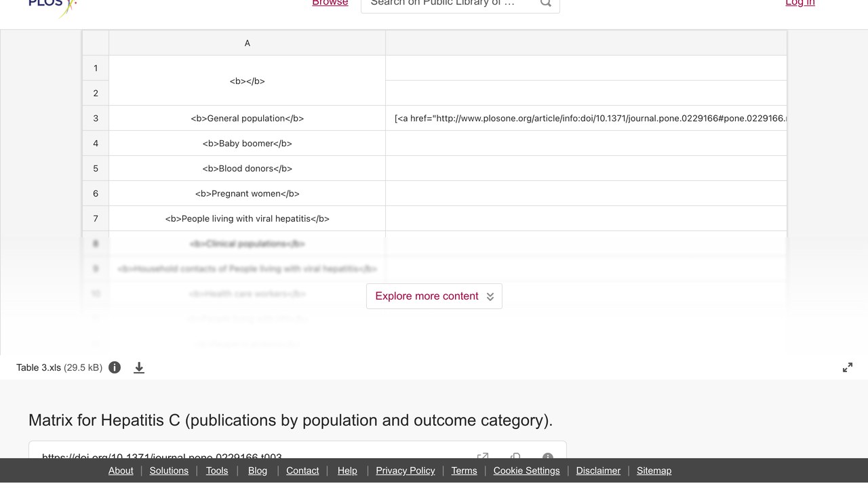Select the Pregnant women cell
The width and height of the screenshot is (868, 488).
[x=247, y=193]
